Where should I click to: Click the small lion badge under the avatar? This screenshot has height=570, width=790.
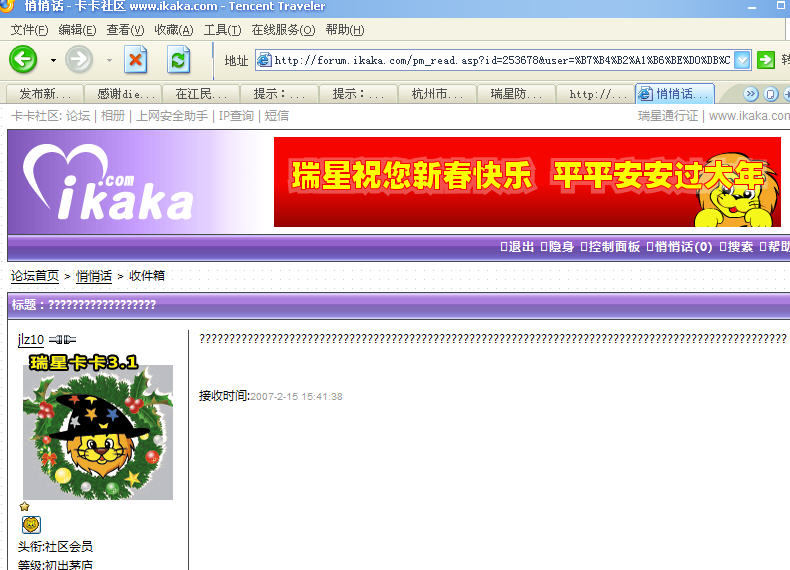click(31, 525)
